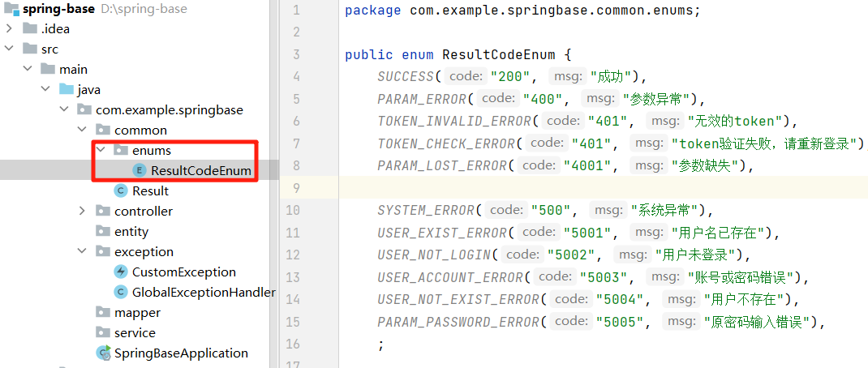868x368 pixels.
Task: Click the controller package icon
Action: [103, 211]
